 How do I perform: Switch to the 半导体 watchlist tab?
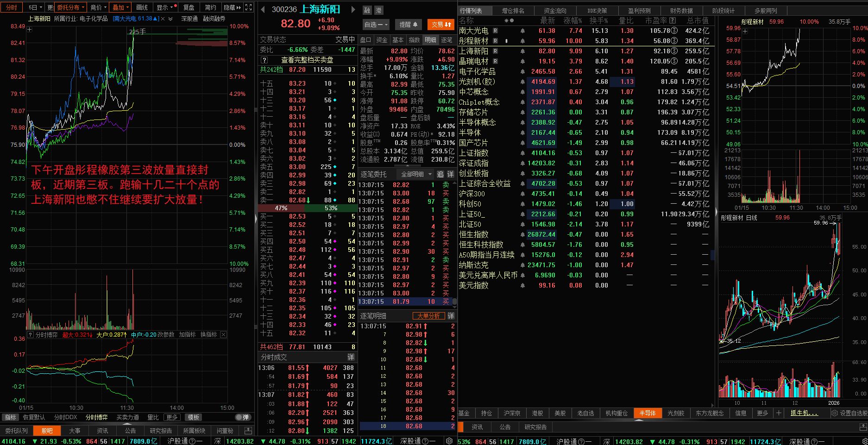tap(648, 413)
